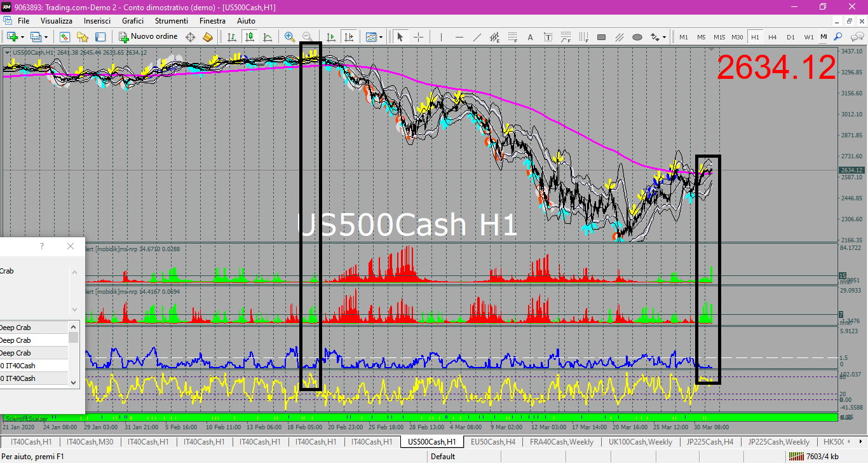Switch chart to bar chart mode

click(x=232, y=37)
